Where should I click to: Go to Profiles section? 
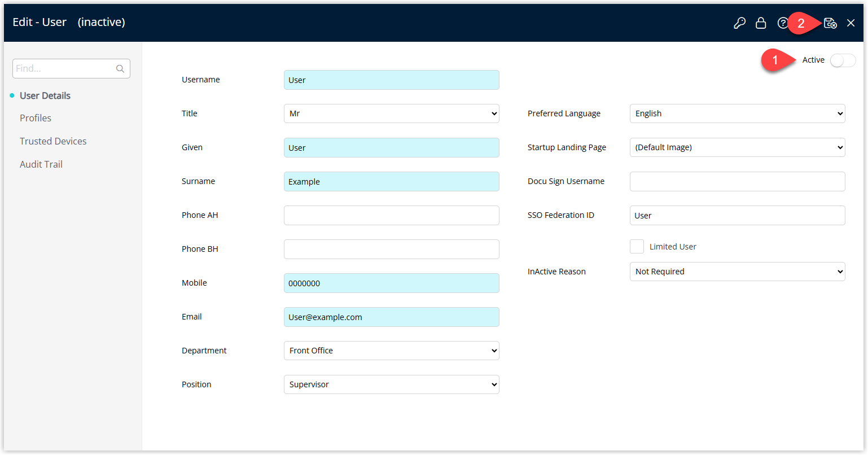coord(36,118)
